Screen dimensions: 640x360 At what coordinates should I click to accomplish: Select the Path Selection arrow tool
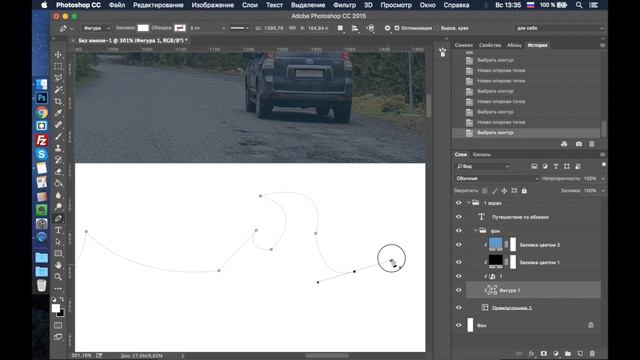tap(58, 242)
